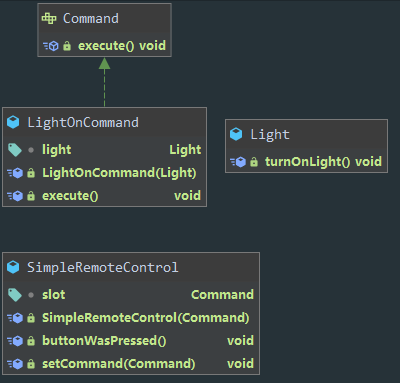Click the Command type of slot field
This screenshot has height=383, width=400.
click(x=222, y=295)
